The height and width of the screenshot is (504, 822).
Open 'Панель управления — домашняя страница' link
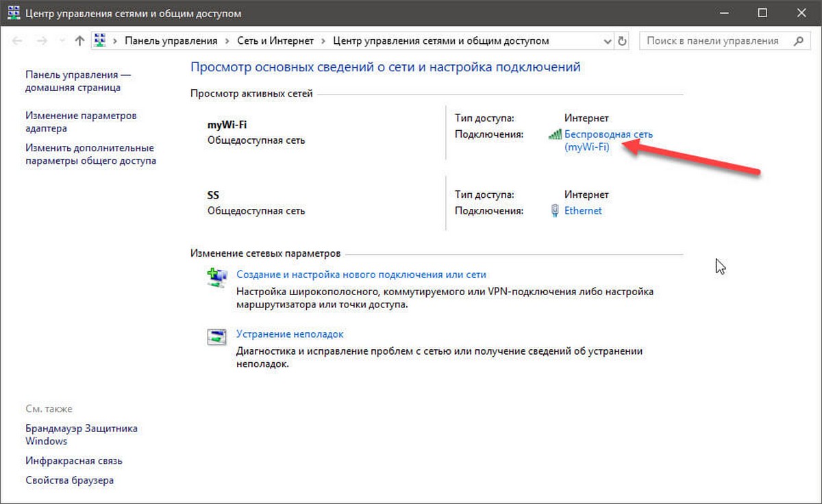coord(78,81)
